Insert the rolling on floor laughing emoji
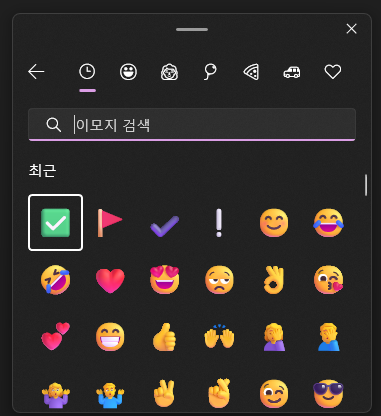The width and height of the screenshot is (381, 416). point(56,280)
